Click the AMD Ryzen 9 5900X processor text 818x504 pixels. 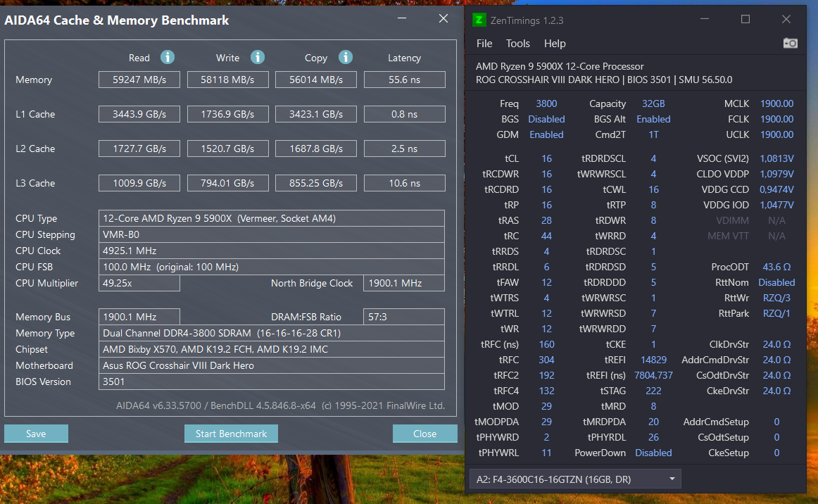coord(559,66)
